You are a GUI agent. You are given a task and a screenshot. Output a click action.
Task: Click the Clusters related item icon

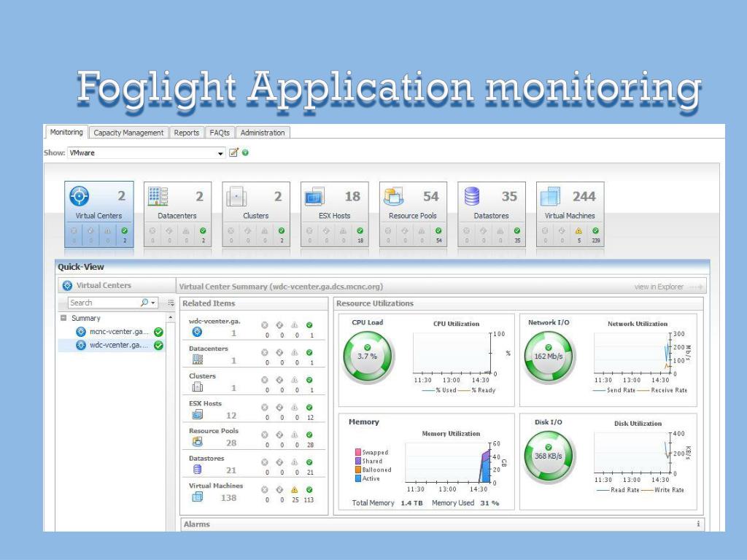(x=197, y=386)
